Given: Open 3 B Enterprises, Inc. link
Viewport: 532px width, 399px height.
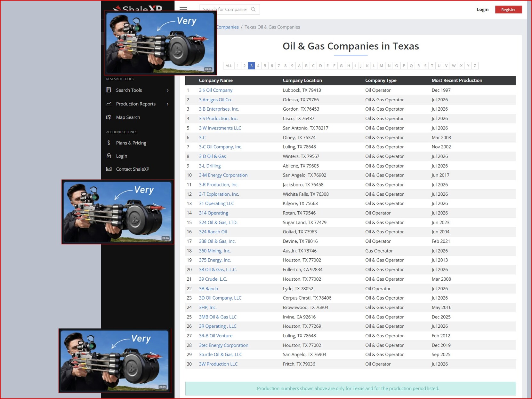Looking at the screenshot, I should tap(219, 109).
